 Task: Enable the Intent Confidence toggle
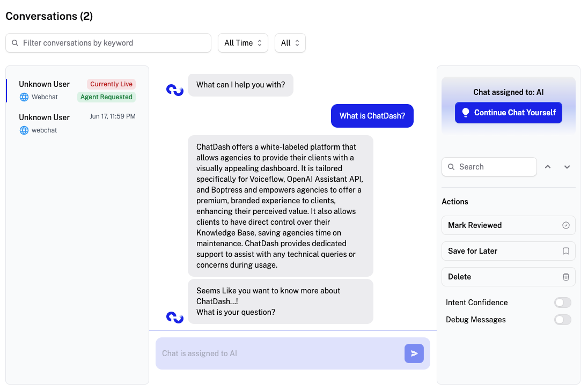coord(562,303)
